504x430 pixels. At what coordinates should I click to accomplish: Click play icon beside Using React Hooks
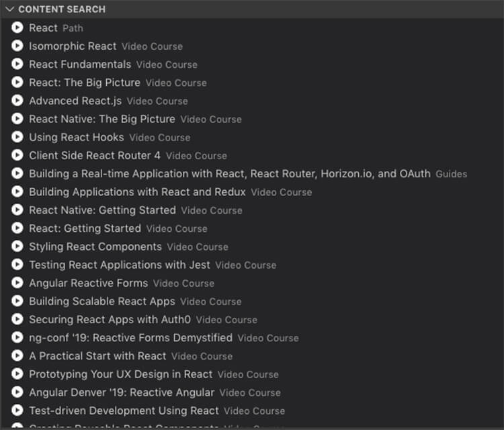pyautogui.click(x=17, y=137)
